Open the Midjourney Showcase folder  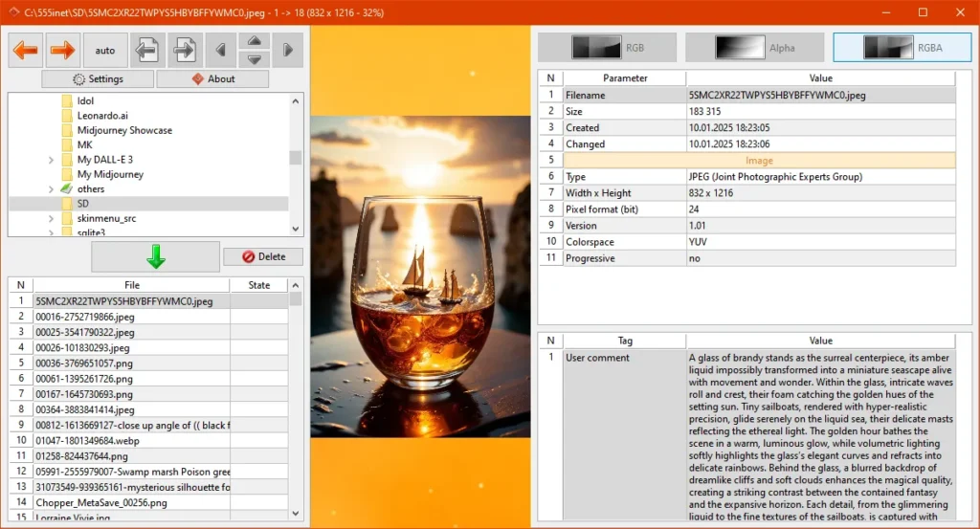(124, 130)
